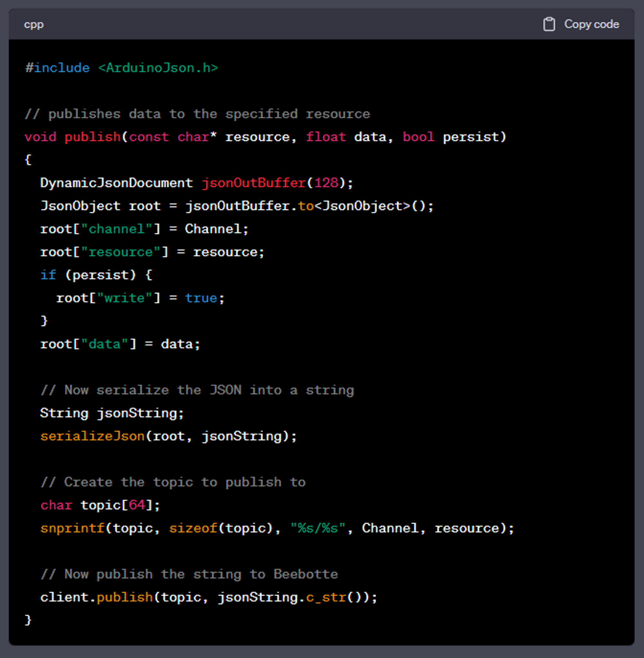This screenshot has height=658, width=644.
Task: Click the serializeJson function call
Action: tap(92, 436)
